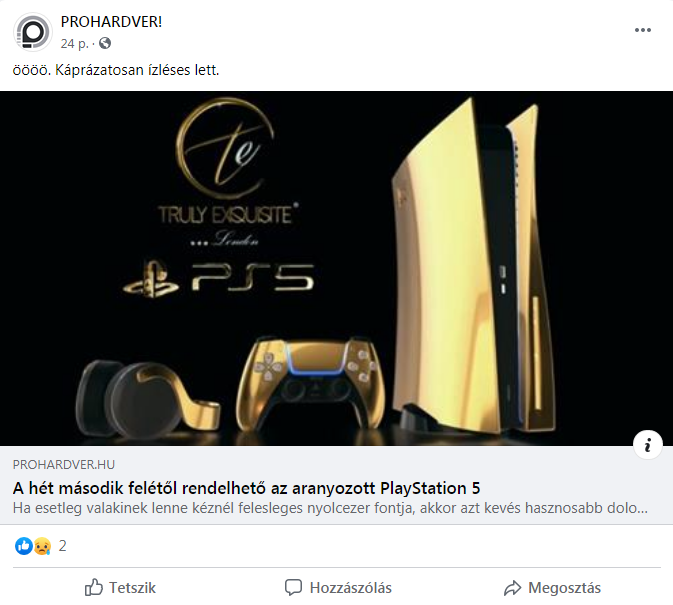The image size is (673, 605).
Task: Click the speech bubble comment icon
Action: coord(294,587)
